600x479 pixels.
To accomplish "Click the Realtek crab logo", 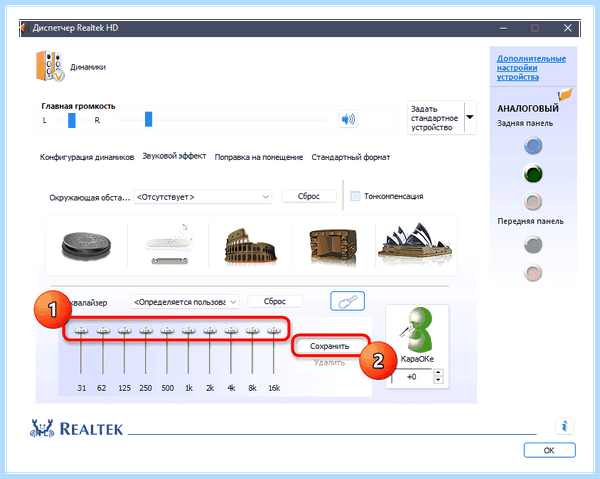I will tap(41, 428).
